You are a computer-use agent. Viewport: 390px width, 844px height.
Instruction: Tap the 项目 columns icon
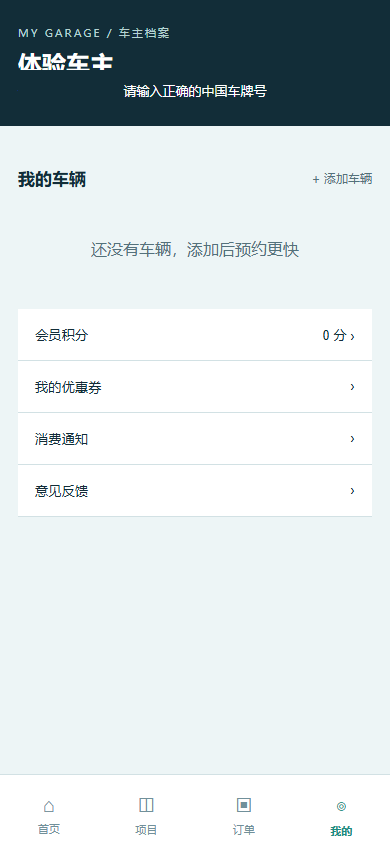pyautogui.click(x=146, y=805)
